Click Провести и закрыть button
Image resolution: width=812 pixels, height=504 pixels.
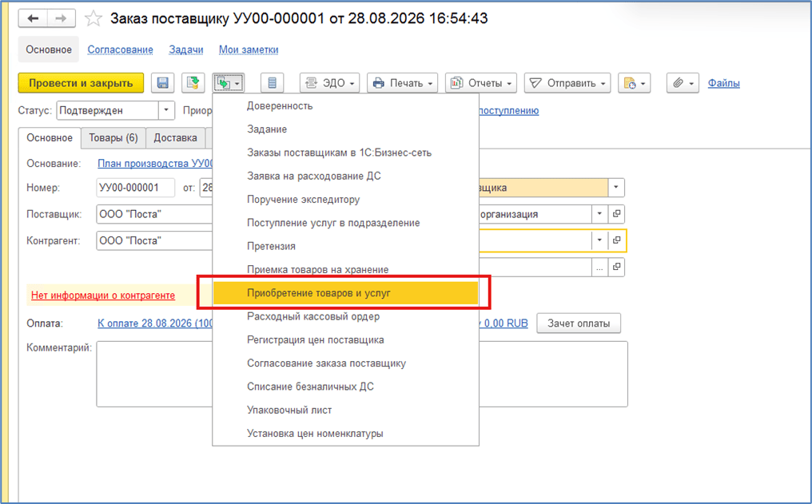pyautogui.click(x=81, y=83)
